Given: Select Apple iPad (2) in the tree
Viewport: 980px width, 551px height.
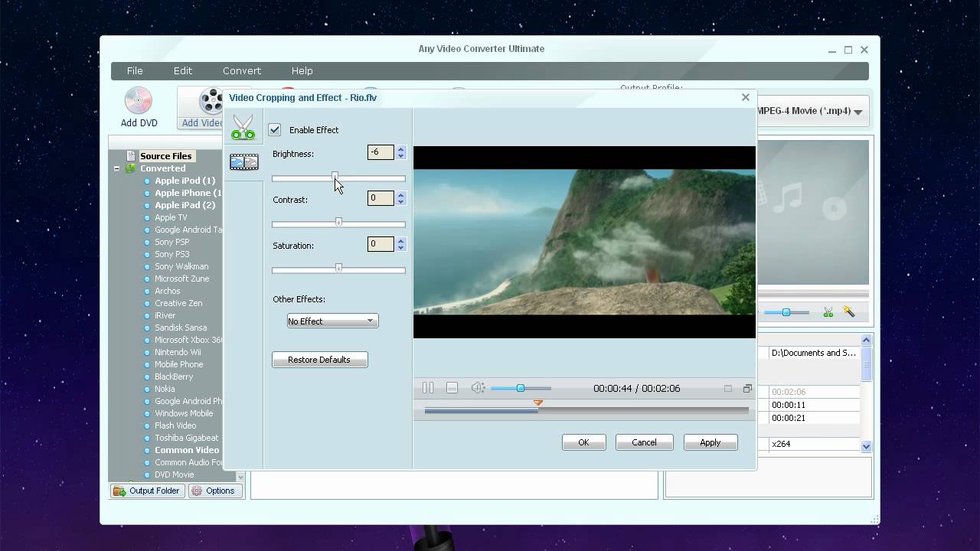Looking at the screenshot, I should [x=185, y=205].
